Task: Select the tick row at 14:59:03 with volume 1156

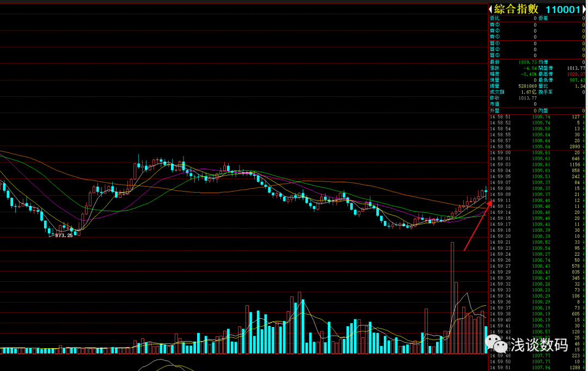Action: 537,165
